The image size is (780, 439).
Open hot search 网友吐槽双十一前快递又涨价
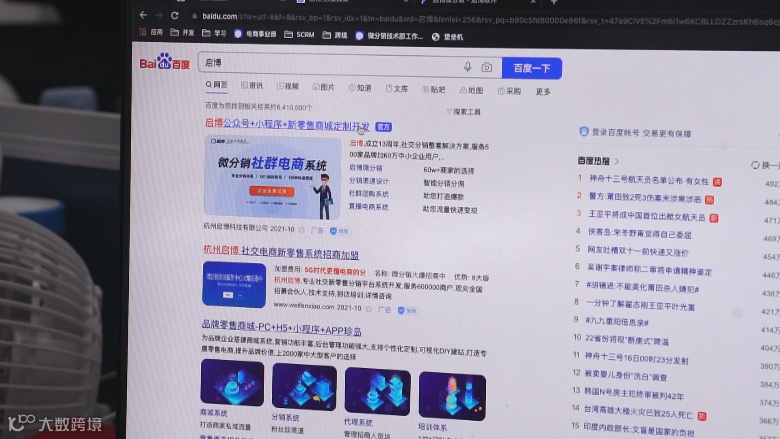click(638, 252)
